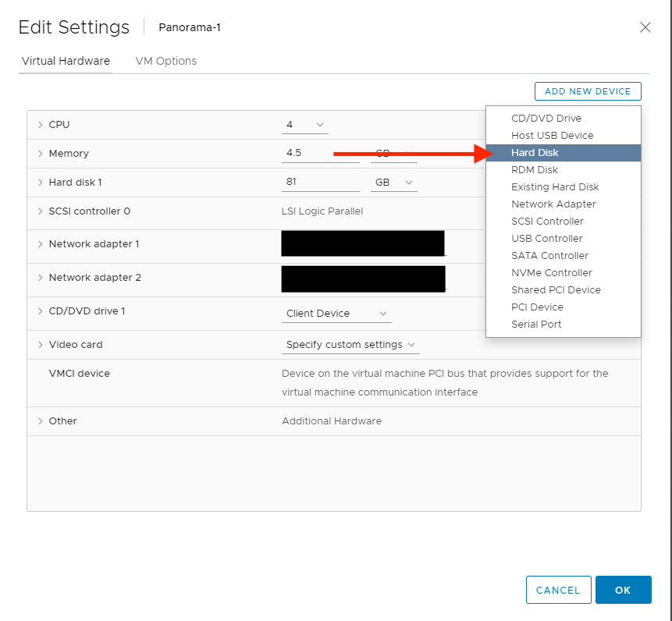Open the CPU count dropdown
This screenshot has width=672, height=621.
tap(305, 125)
